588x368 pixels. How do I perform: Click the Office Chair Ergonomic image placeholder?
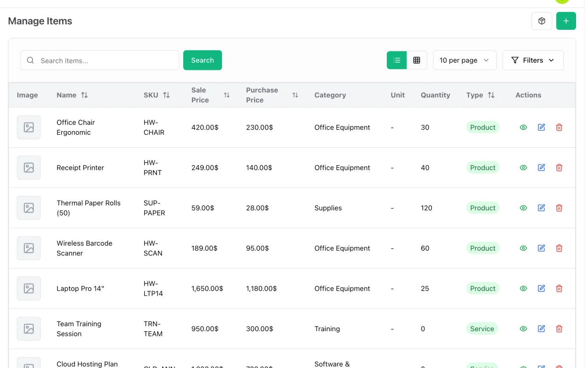click(x=29, y=127)
